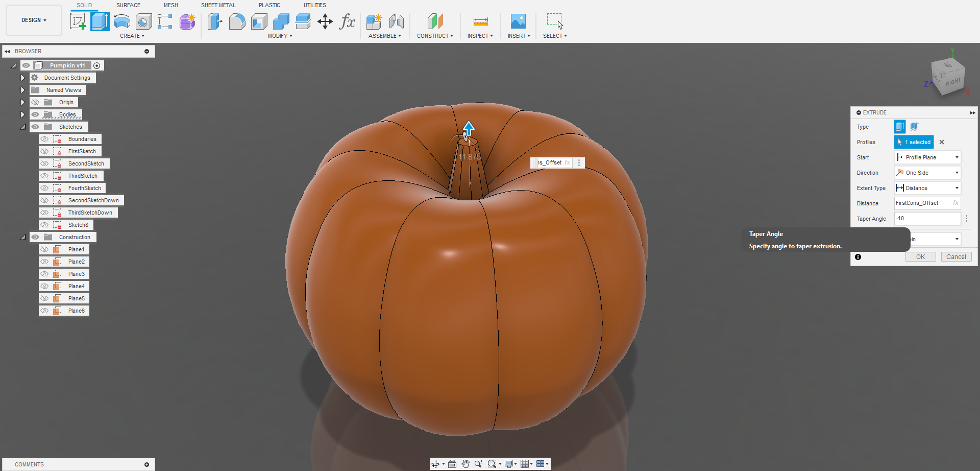Select the Create Sketch tool
Screen dimensions: 980x471
(x=78, y=21)
